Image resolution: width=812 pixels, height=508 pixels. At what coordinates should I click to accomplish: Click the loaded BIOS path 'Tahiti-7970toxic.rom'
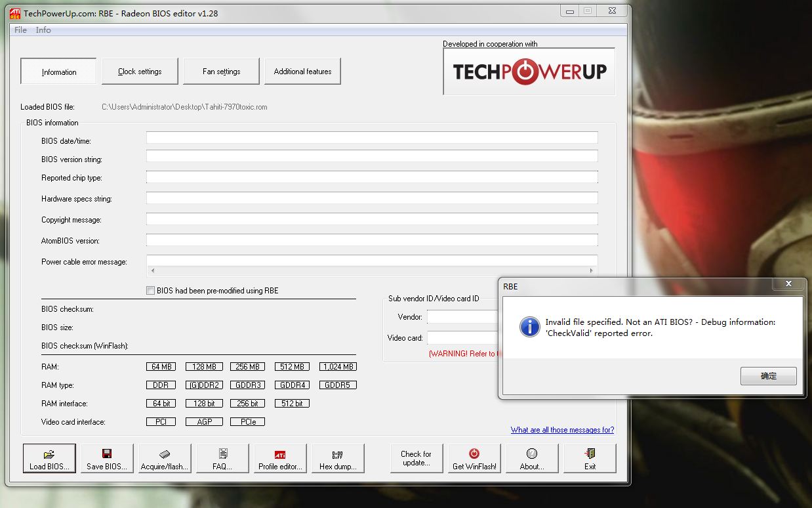pos(184,107)
